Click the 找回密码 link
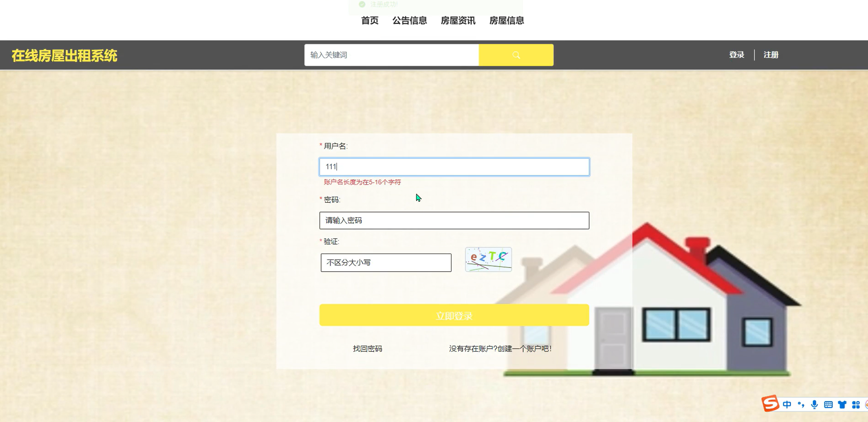This screenshot has height=422, width=868. (x=367, y=348)
